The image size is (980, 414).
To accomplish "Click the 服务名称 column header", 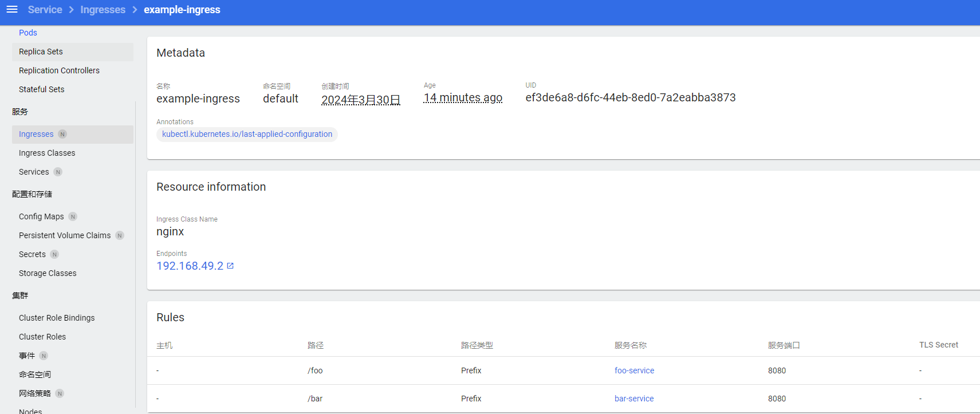I will click(x=631, y=345).
